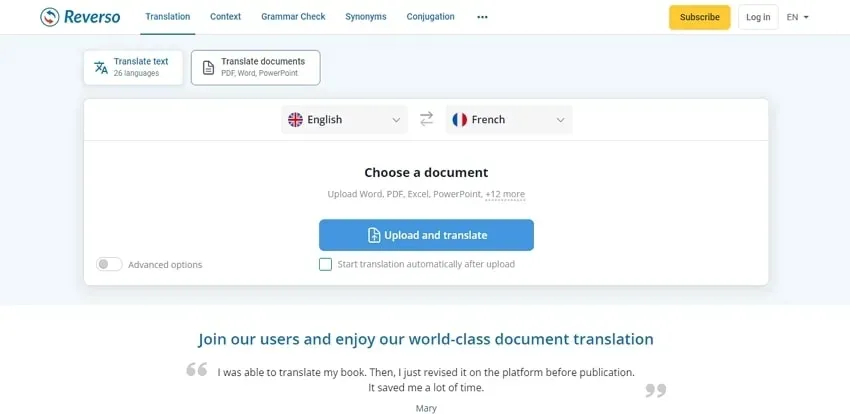
Task: Click the Log in button
Action: tap(758, 17)
